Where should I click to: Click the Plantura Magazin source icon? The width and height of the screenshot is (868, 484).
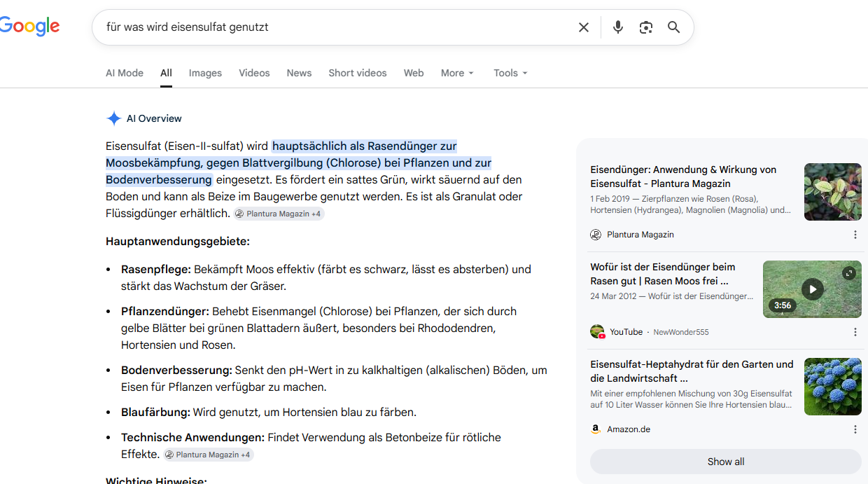(x=596, y=235)
